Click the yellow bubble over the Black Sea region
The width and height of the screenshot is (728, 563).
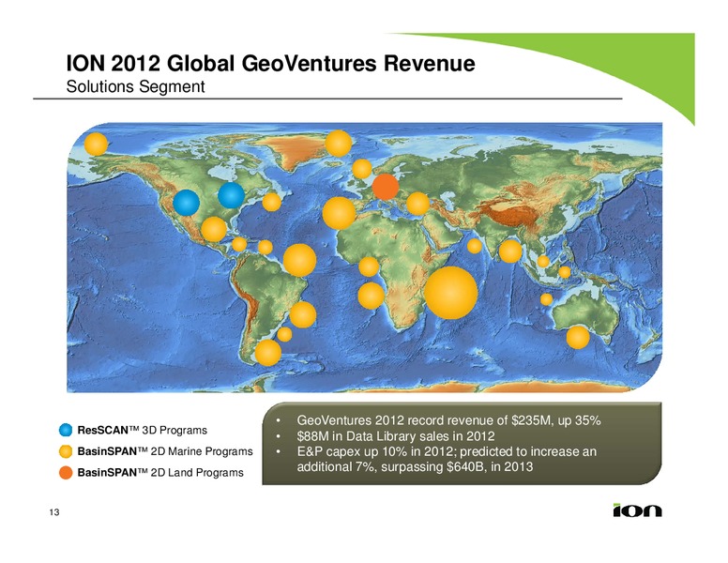(417, 204)
